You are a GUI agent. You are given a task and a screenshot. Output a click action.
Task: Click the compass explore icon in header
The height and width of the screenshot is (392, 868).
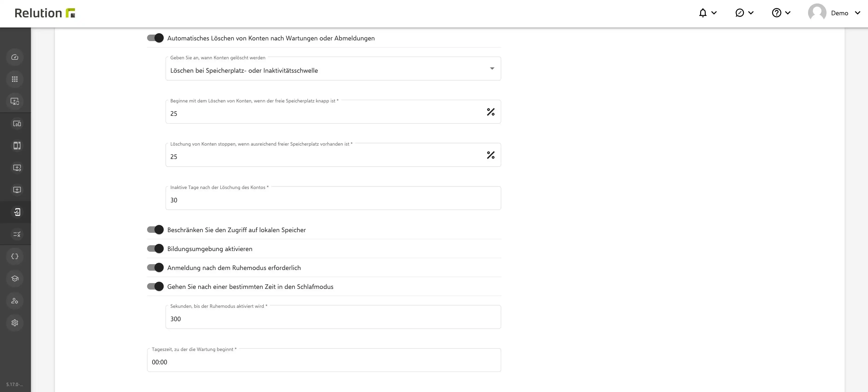[740, 13]
